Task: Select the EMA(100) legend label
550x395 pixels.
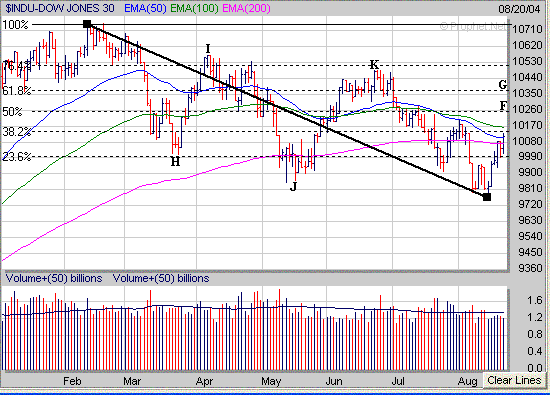Action: pos(194,8)
